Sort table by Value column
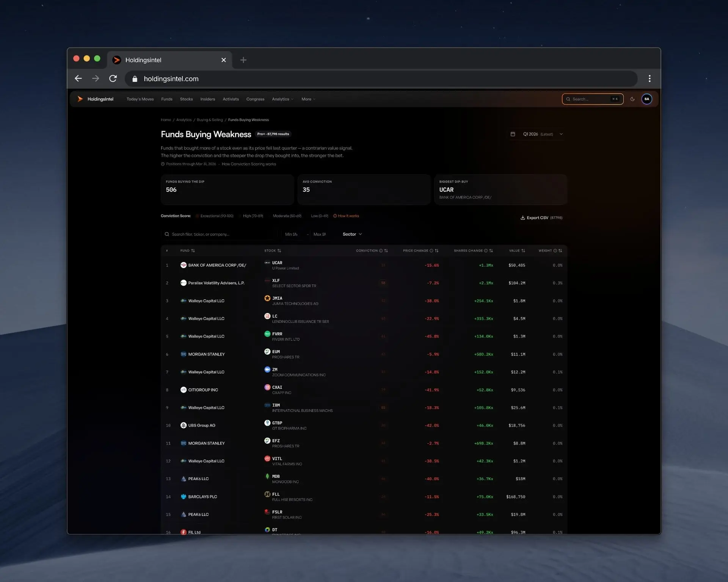This screenshot has height=582, width=728. (517, 250)
